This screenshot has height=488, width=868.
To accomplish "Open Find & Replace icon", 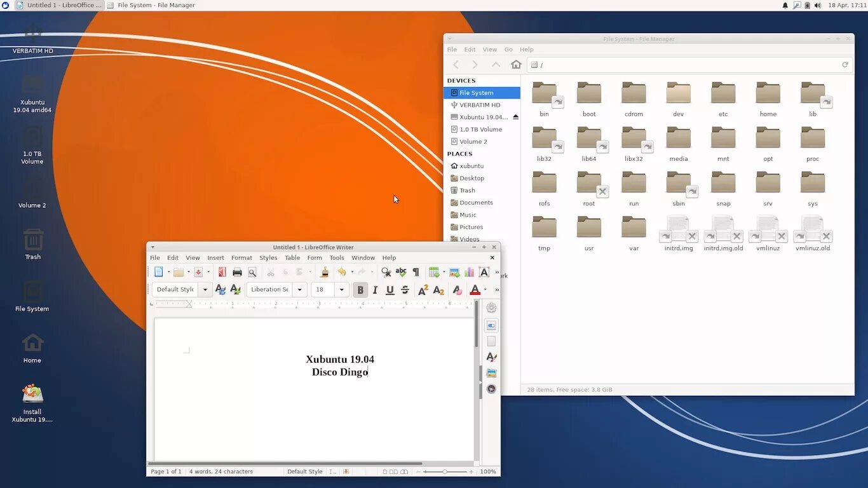I will click(386, 272).
